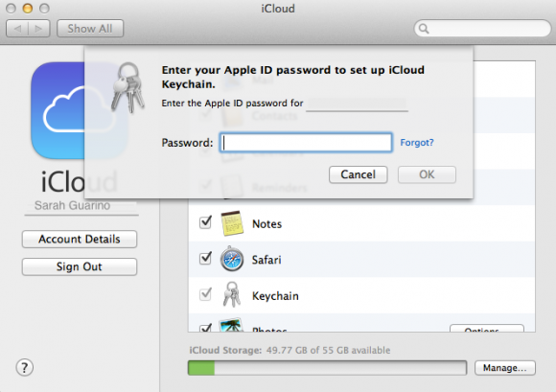Click Show All preferences button
The width and height of the screenshot is (556, 392).
click(90, 29)
